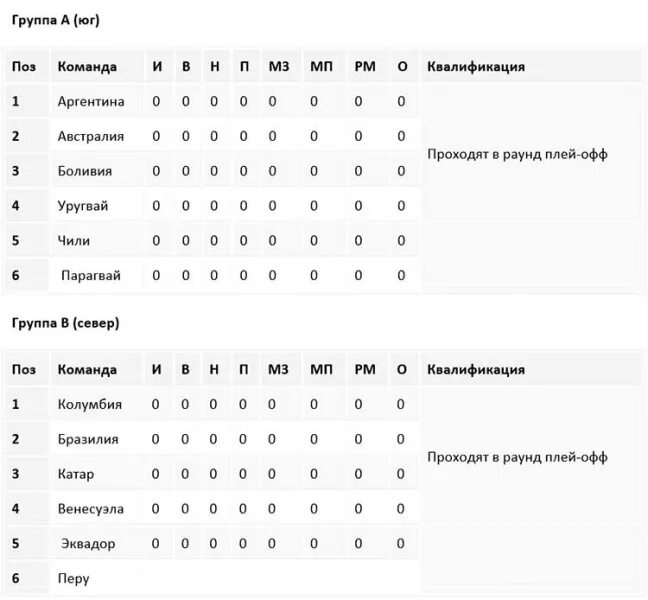Click Колумбия in Group B table

point(90,404)
